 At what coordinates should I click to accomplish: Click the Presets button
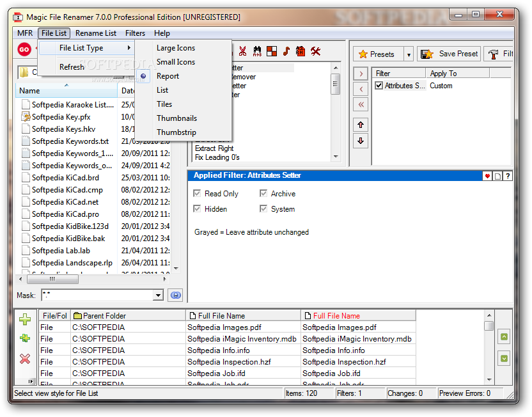coord(379,54)
